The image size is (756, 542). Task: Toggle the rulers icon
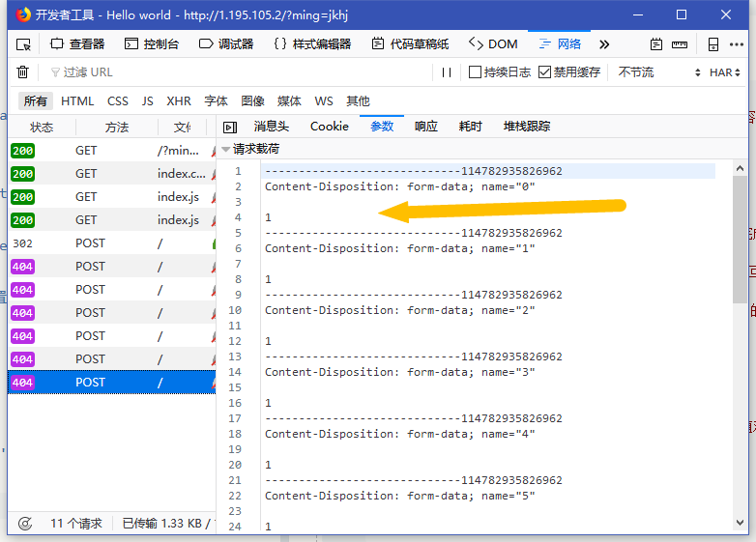(x=680, y=44)
